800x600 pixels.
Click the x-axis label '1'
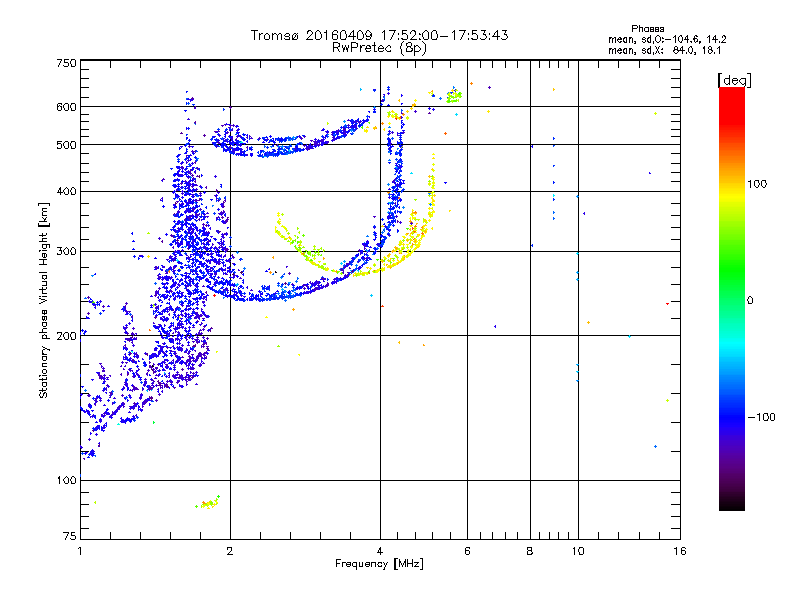pos(80,551)
